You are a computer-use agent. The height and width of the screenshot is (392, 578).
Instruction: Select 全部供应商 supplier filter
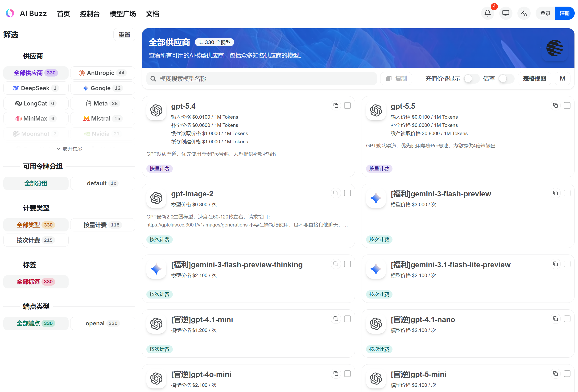(36, 73)
